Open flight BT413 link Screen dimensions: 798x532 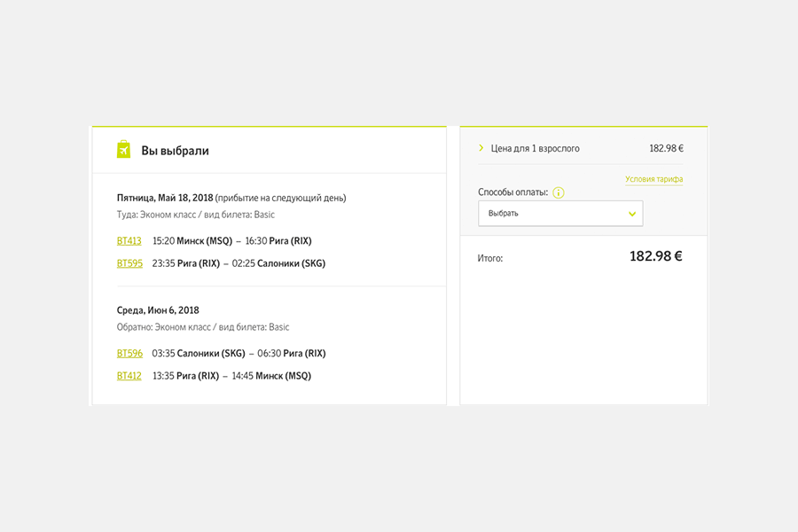tap(129, 241)
